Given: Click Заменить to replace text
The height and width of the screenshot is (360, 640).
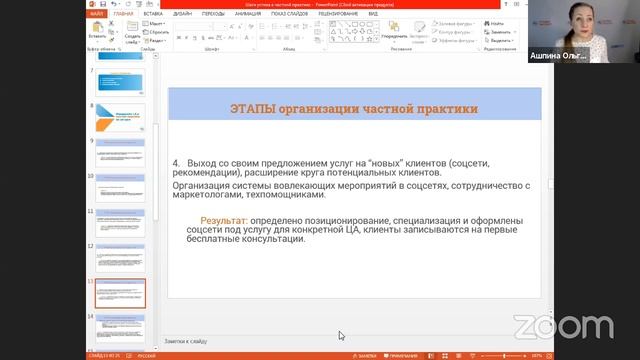Looking at the screenshot, I should [498, 32].
